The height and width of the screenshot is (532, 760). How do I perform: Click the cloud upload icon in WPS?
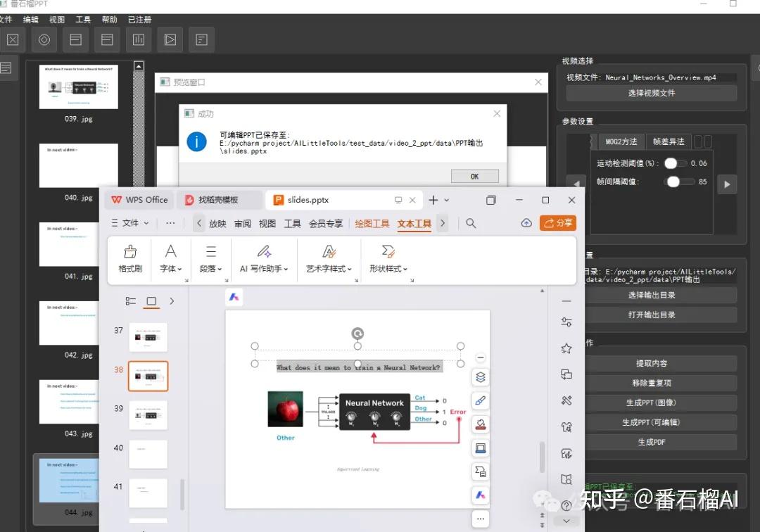coord(526,223)
